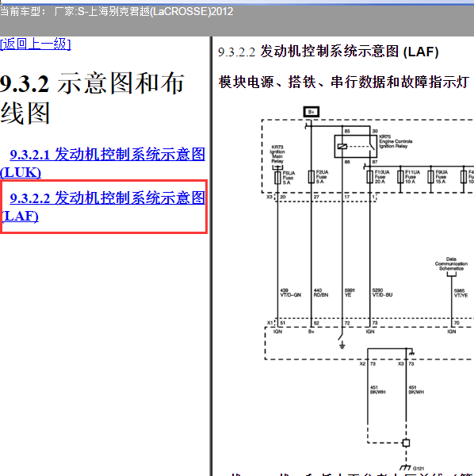Select the 当前车型 header text

click(117, 12)
